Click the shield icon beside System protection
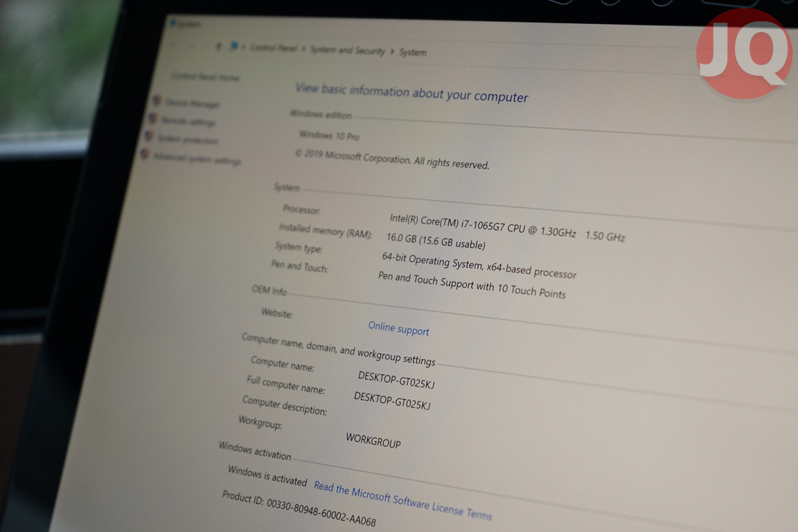 [x=149, y=136]
